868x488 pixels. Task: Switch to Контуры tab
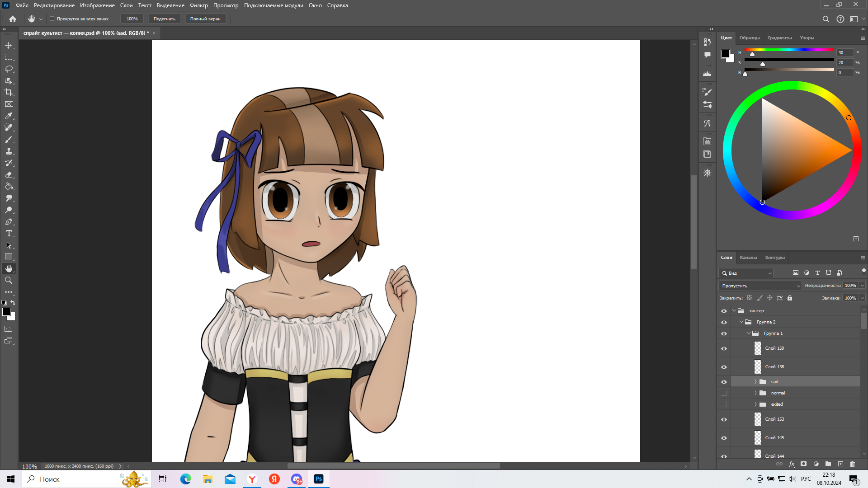775,258
